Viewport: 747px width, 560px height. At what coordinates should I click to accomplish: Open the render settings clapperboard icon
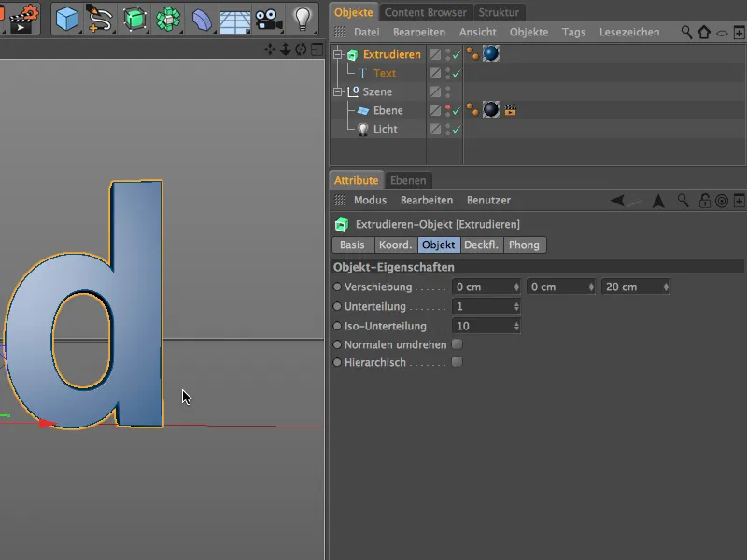[23, 19]
